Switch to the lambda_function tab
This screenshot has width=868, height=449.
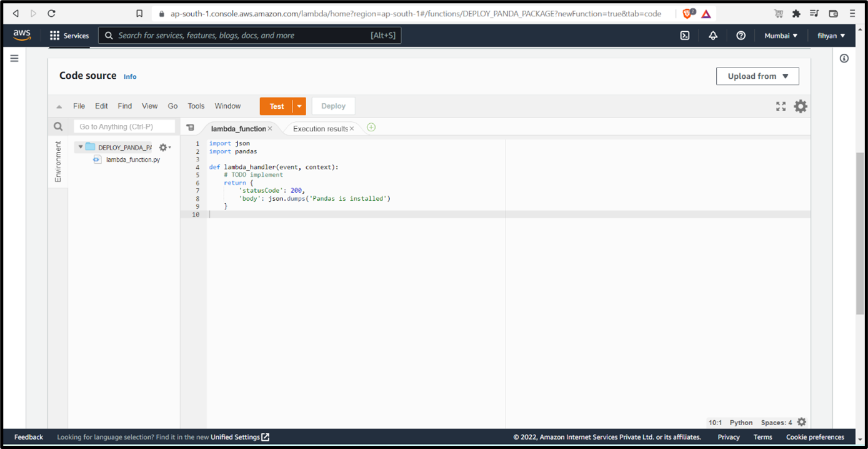[x=238, y=129]
